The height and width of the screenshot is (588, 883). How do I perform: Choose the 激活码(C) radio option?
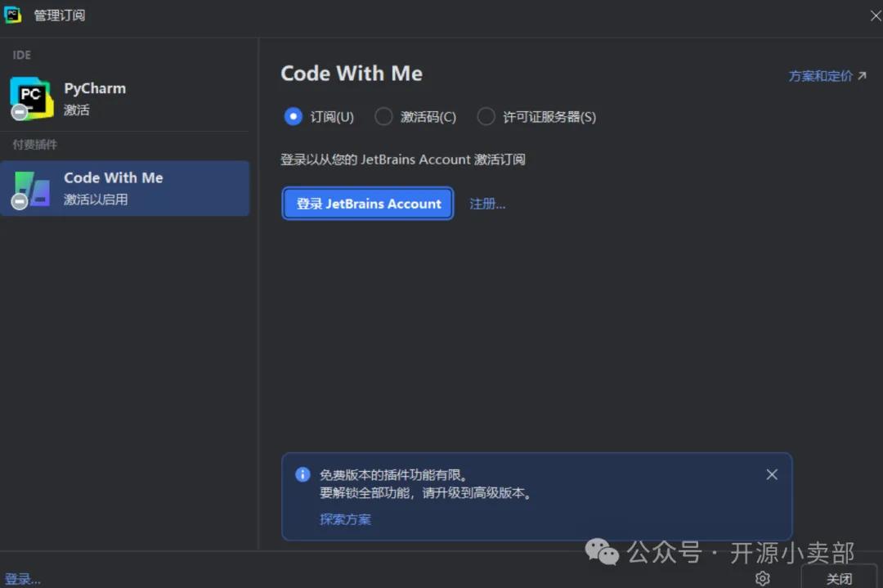point(415,117)
